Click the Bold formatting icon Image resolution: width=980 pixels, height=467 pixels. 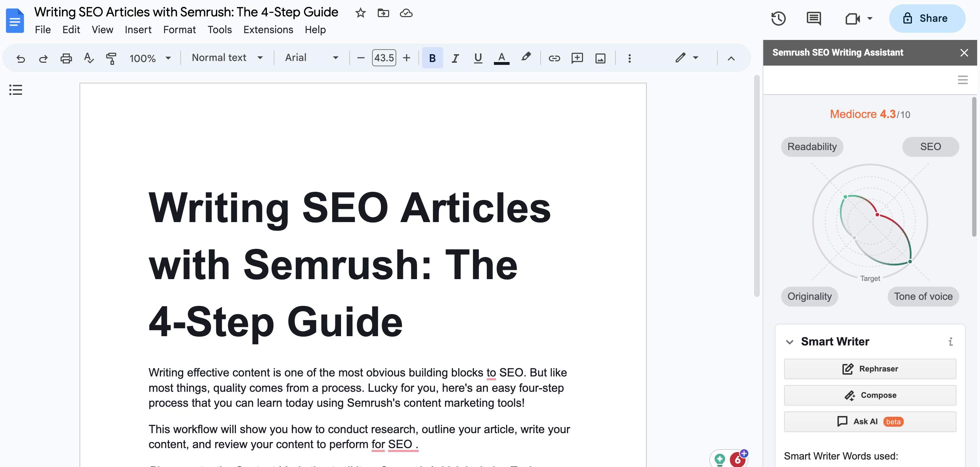click(x=433, y=57)
